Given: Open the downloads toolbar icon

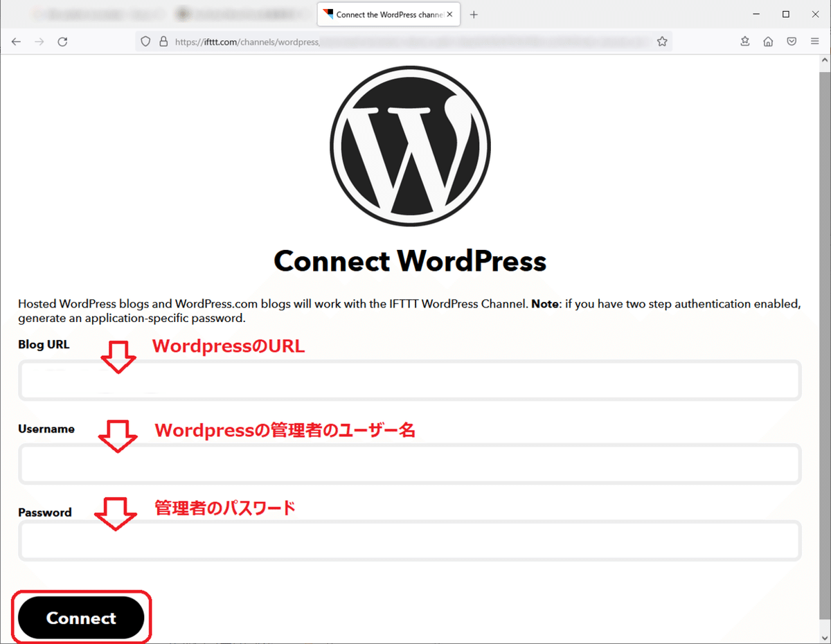Looking at the screenshot, I should [745, 42].
